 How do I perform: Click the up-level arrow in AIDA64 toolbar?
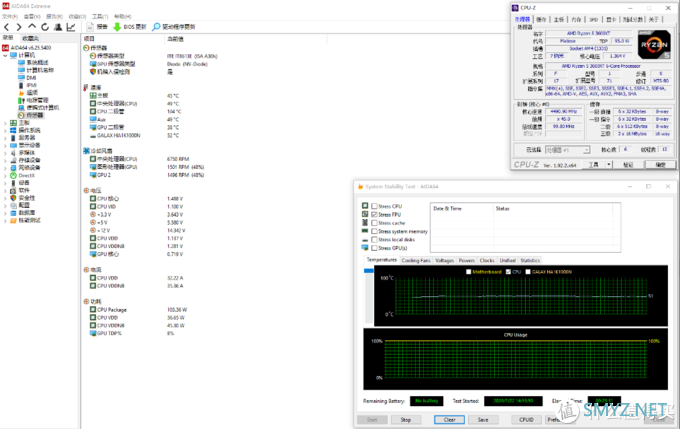tap(32, 27)
